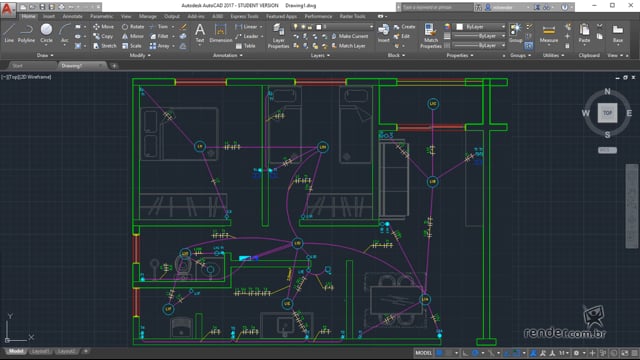Toggle clean screen icon in status bar
640x360 pixels.
click(x=625, y=353)
